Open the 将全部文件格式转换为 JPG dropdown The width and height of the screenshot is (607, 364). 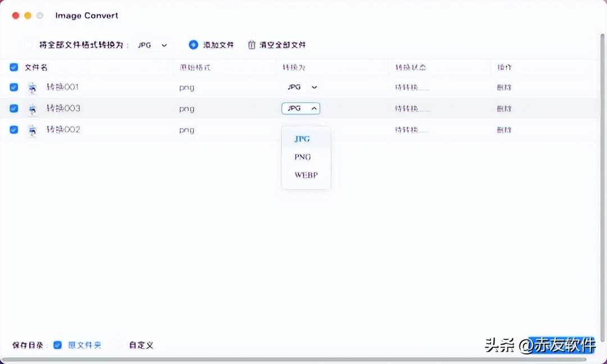152,44
